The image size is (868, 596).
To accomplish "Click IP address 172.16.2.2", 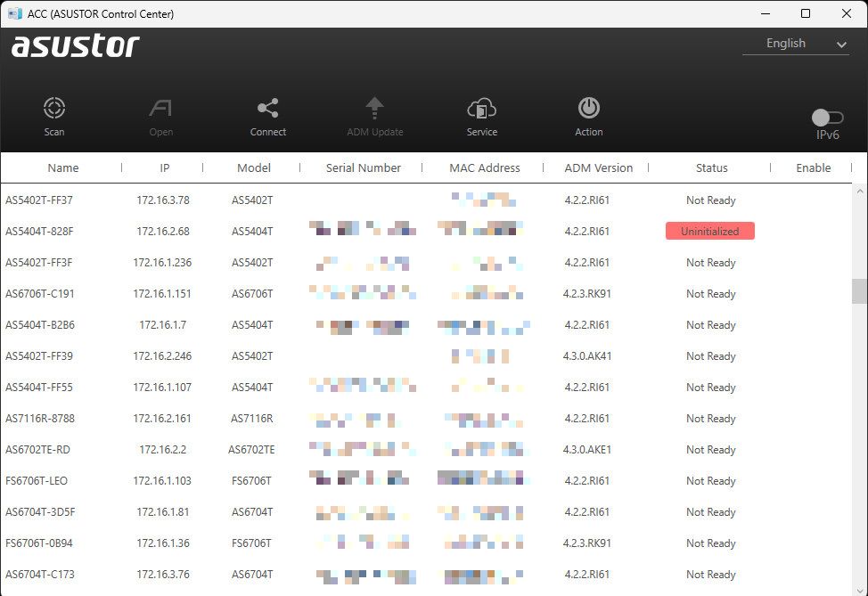I will 163,449.
